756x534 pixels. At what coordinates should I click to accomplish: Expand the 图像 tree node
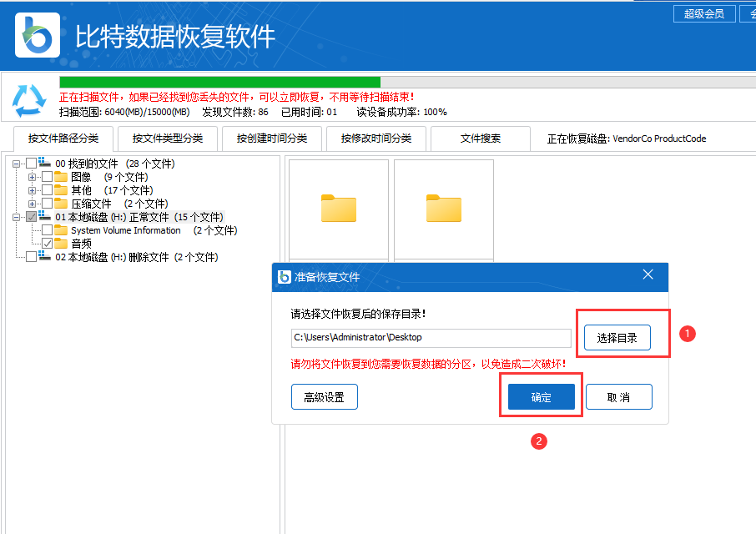pos(32,177)
